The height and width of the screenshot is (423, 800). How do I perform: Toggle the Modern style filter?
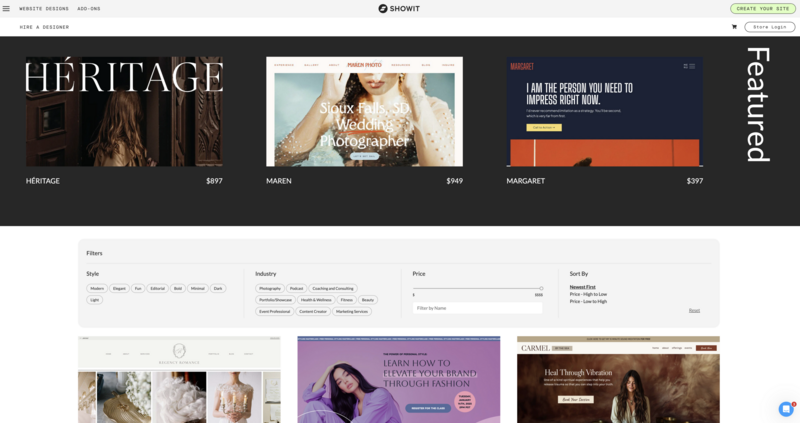[97, 288]
